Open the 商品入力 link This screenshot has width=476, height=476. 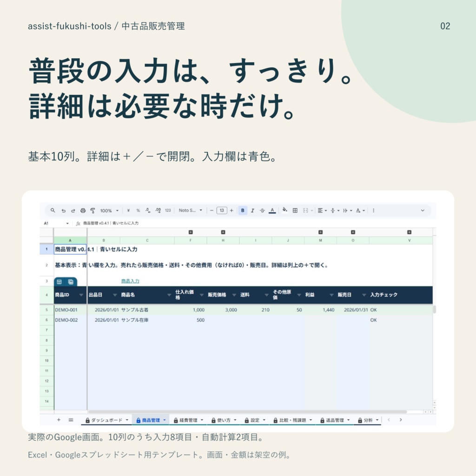(130, 281)
